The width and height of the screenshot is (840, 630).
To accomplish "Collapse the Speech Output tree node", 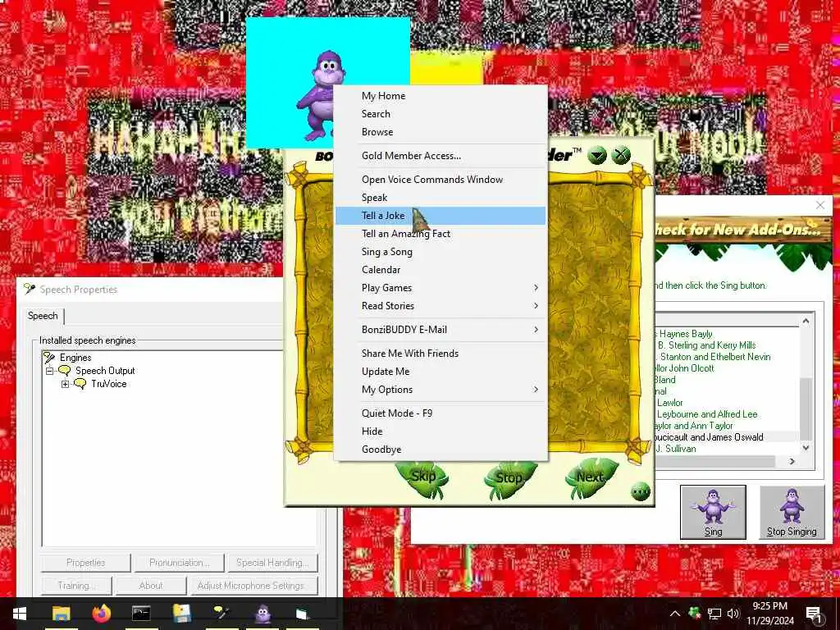I will pos(50,372).
